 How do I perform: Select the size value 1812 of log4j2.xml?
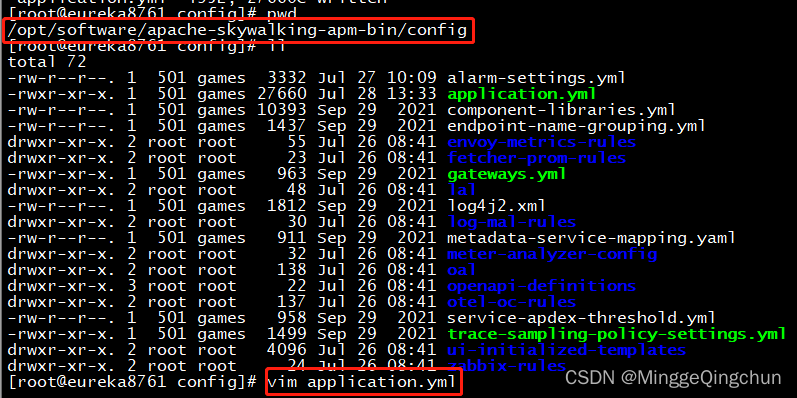click(287, 206)
